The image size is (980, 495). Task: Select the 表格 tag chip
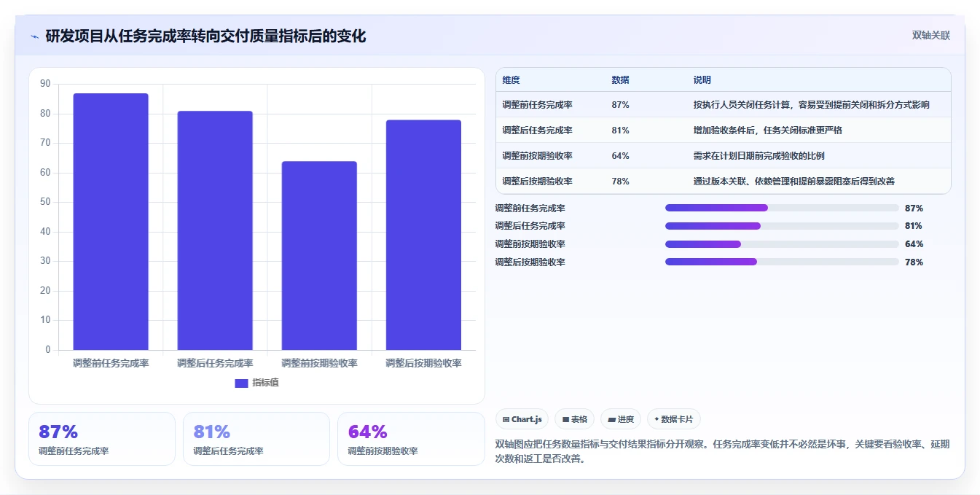pyautogui.click(x=574, y=419)
